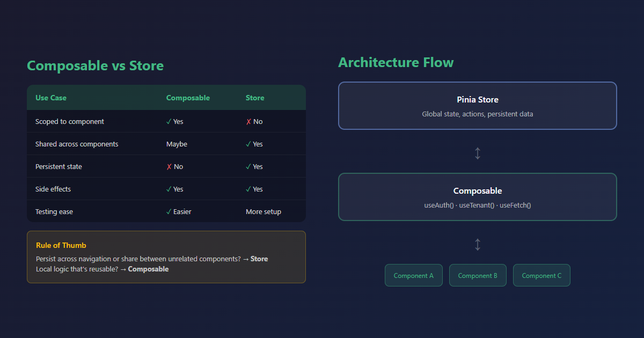Click the Store check in Shared across components row
Image resolution: width=644 pixels, height=338 pixels.
[248, 144]
